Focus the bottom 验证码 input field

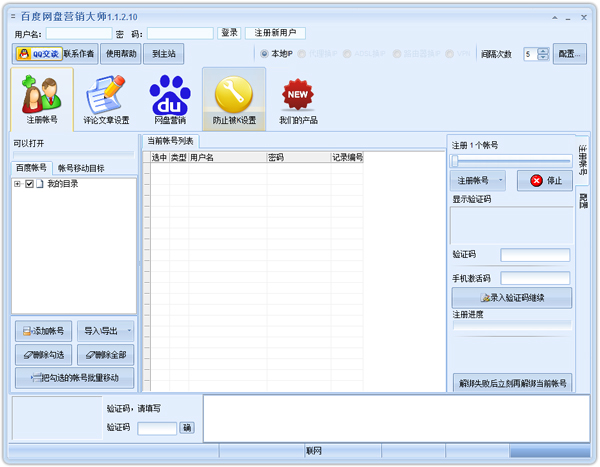pos(157,428)
